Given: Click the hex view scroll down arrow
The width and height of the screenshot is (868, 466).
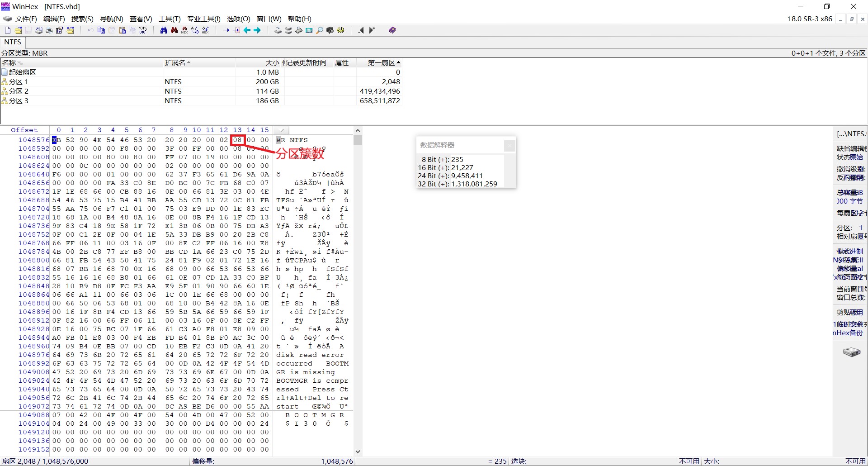Looking at the screenshot, I should 358,451.
